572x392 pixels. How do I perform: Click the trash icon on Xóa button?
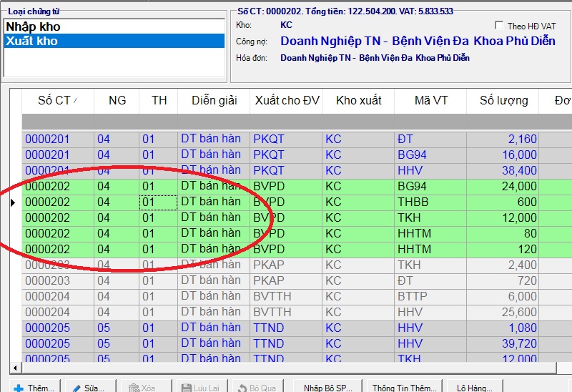[x=134, y=388]
